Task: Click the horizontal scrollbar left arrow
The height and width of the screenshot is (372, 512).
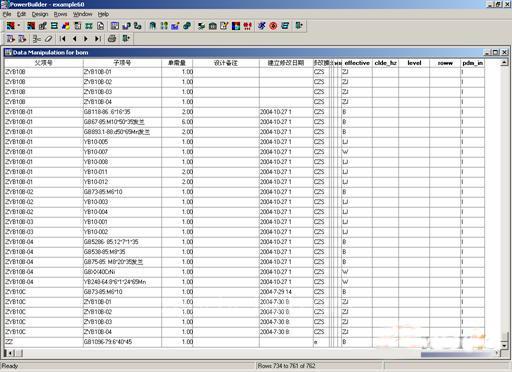Action: (11, 353)
